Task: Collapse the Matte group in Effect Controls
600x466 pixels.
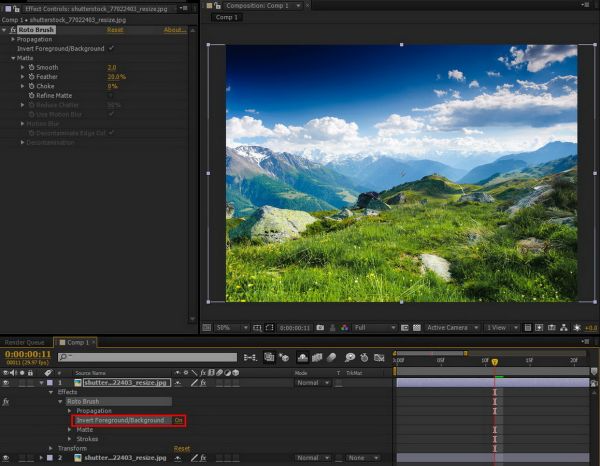Action: (x=12, y=58)
